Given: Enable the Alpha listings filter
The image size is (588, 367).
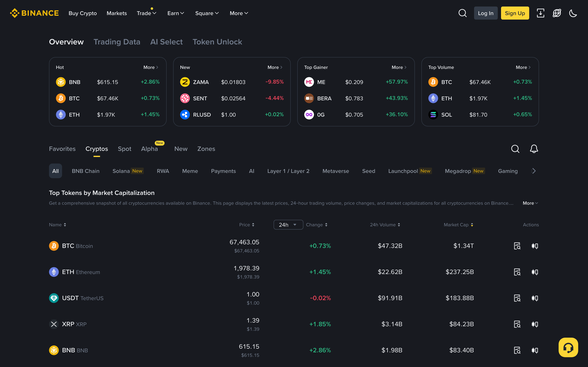Looking at the screenshot, I should 149,149.
